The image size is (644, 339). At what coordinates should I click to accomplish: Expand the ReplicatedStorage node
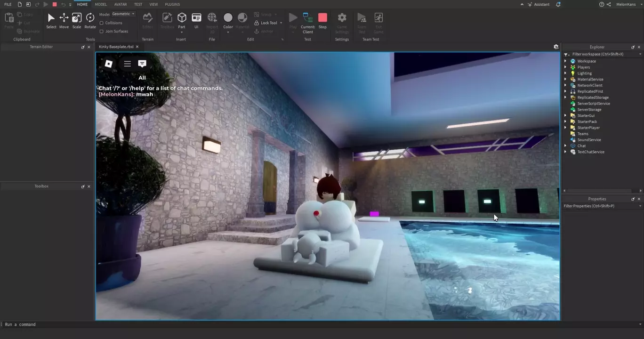pos(565,97)
